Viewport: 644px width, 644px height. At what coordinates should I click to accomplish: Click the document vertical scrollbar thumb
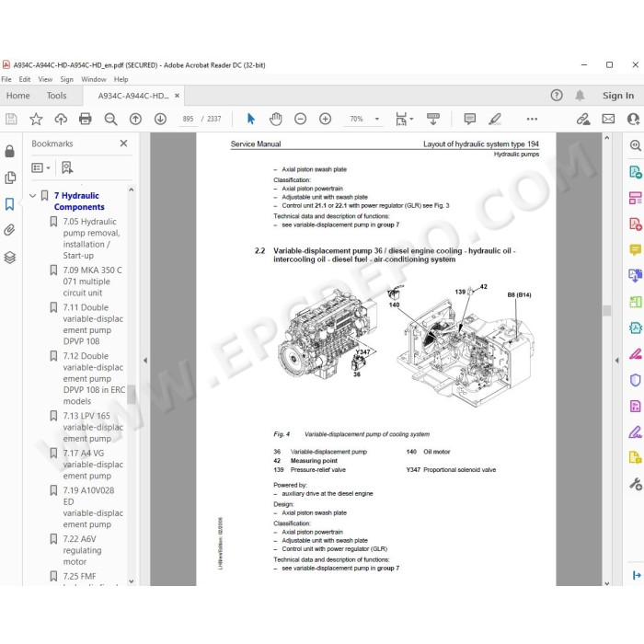pos(606,310)
